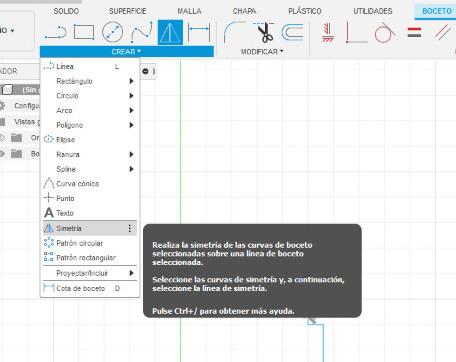This screenshot has width=456, height=362.
Task: Select the Trim scissors tool
Action: (264, 32)
